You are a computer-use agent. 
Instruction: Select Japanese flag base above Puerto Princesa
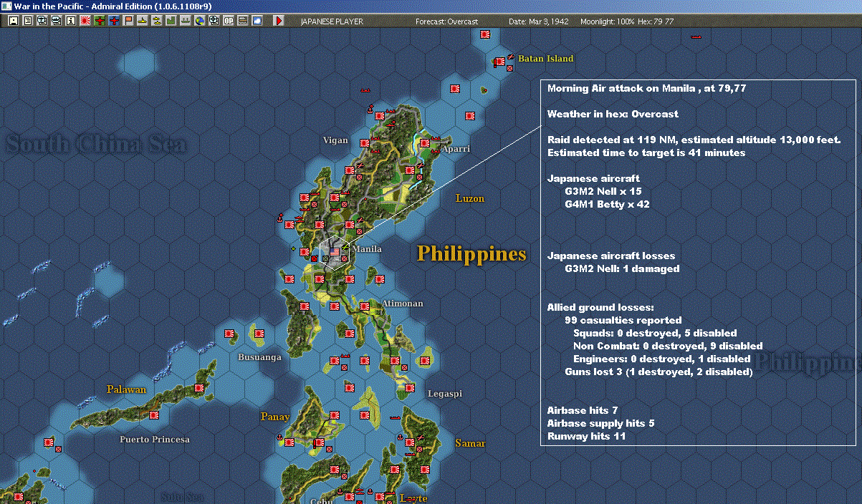tap(153, 415)
